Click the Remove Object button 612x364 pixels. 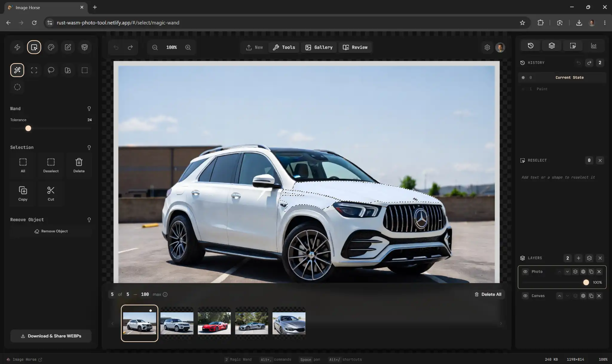click(x=51, y=231)
